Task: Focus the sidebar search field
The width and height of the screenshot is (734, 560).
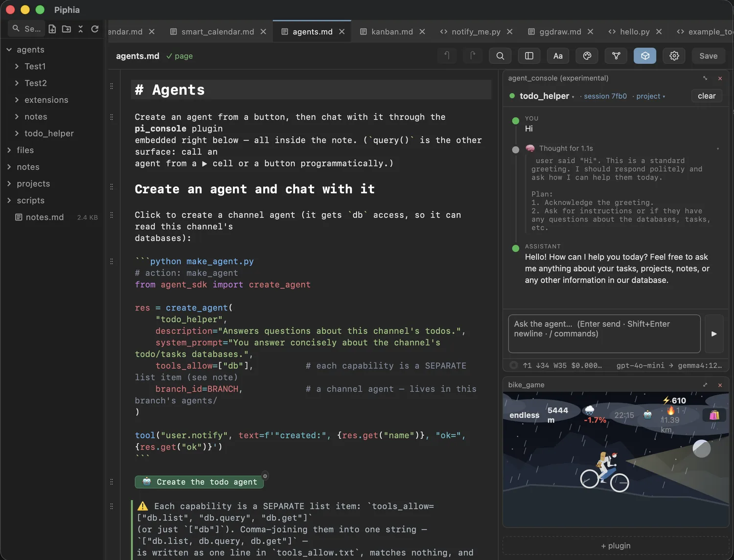Action: click(27, 29)
